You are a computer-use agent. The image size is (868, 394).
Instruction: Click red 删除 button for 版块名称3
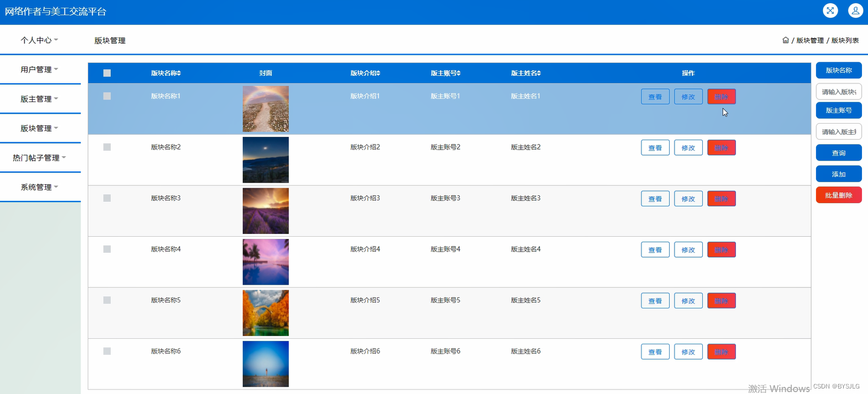tap(722, 199)
